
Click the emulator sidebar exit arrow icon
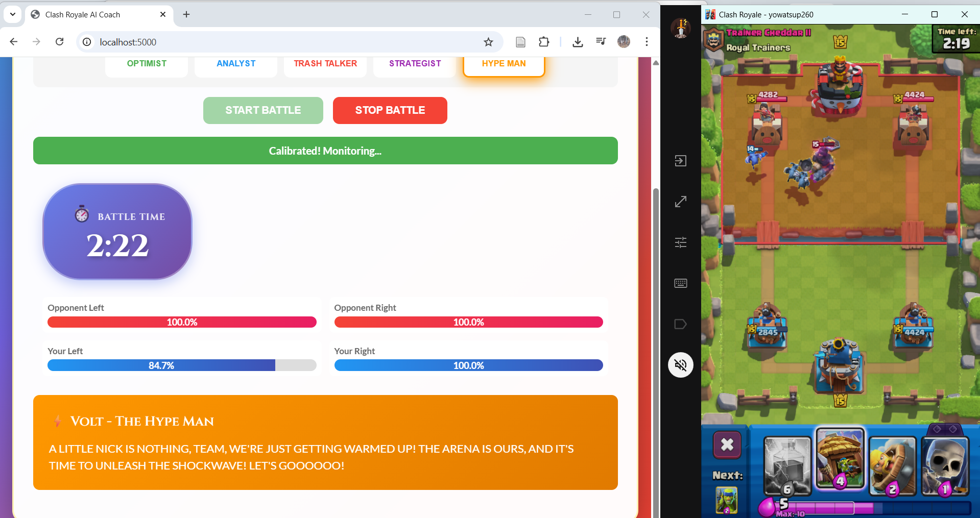[681, 161]
